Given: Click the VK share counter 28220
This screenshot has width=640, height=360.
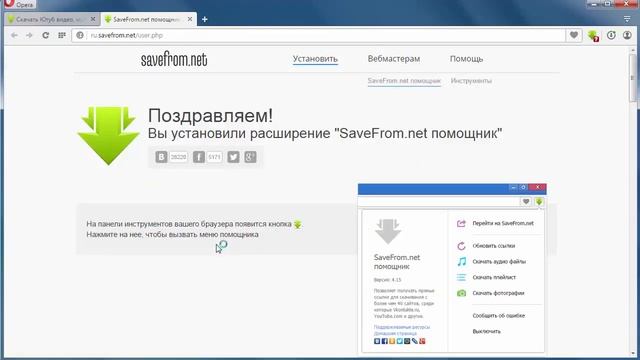Looking at the screenshot, I should [178, 157].
